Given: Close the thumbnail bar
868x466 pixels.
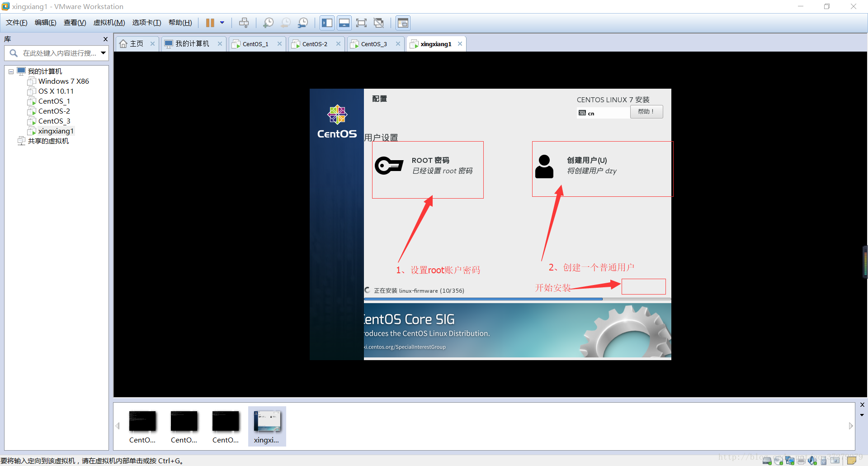Looking at the screenshot, I should tap(862, 405).
